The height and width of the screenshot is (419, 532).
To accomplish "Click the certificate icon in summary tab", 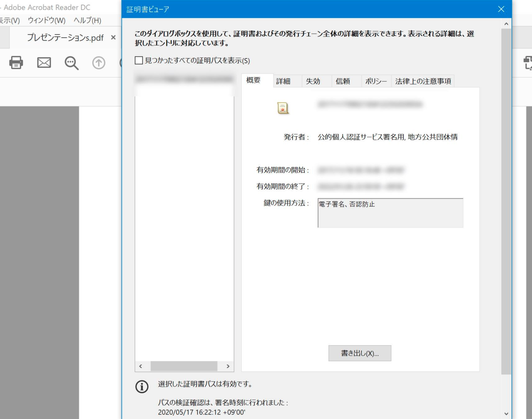I will tap(283, 108).
